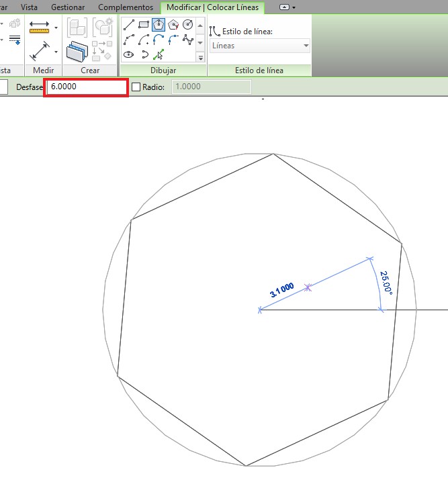
Task: Click the Desfase value field
Action: click(x=86, y=87)
